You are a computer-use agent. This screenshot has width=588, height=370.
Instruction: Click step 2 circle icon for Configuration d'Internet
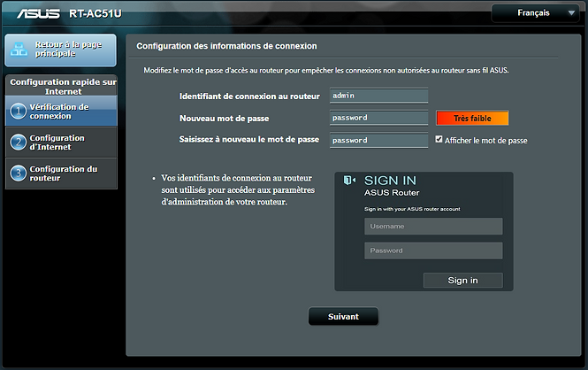(x=18, y=143)
